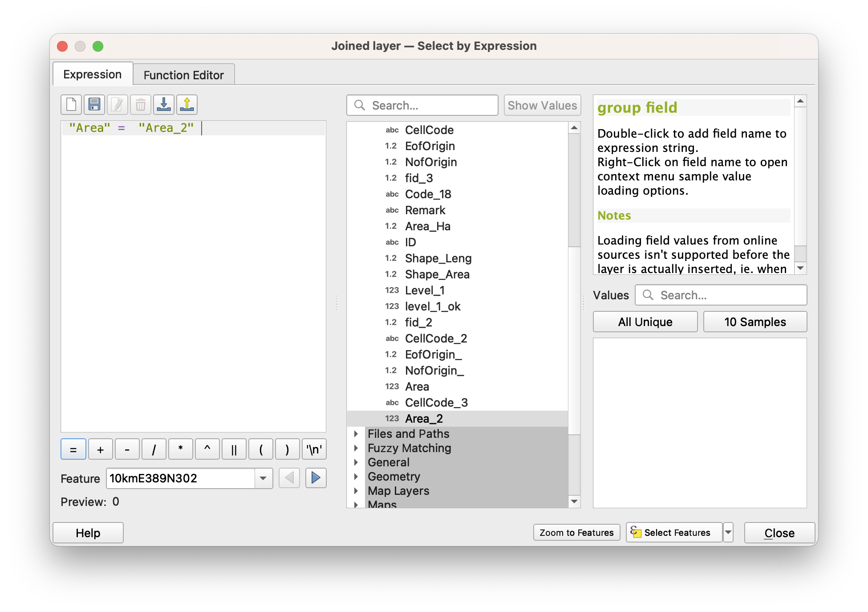Insert the string concatenation || operator
This screenshot has width=868, height=612.
click(234, 449)
